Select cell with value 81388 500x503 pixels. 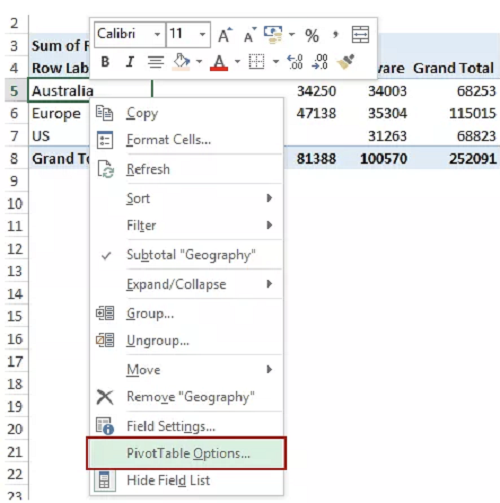click(x=316, y=159)
